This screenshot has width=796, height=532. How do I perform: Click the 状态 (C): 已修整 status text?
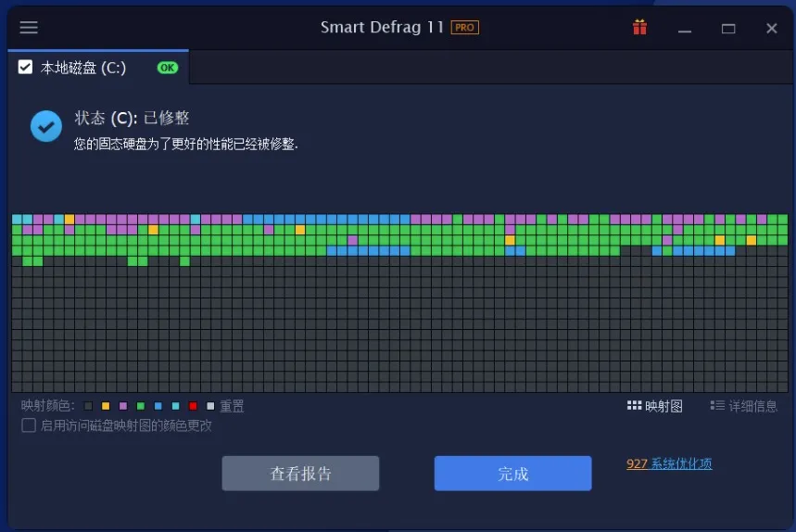click(x=132, y=119)
